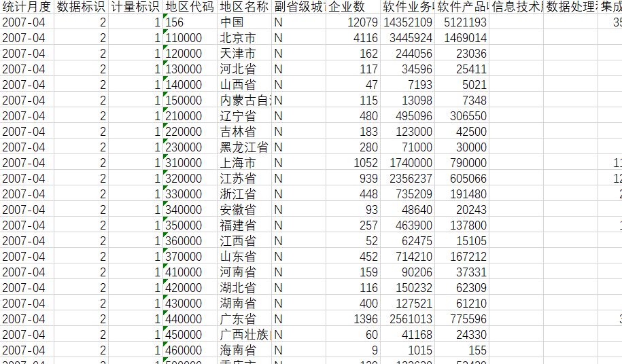
Task: Click the cell containing 中国
Action: click(x=244, y=22)
